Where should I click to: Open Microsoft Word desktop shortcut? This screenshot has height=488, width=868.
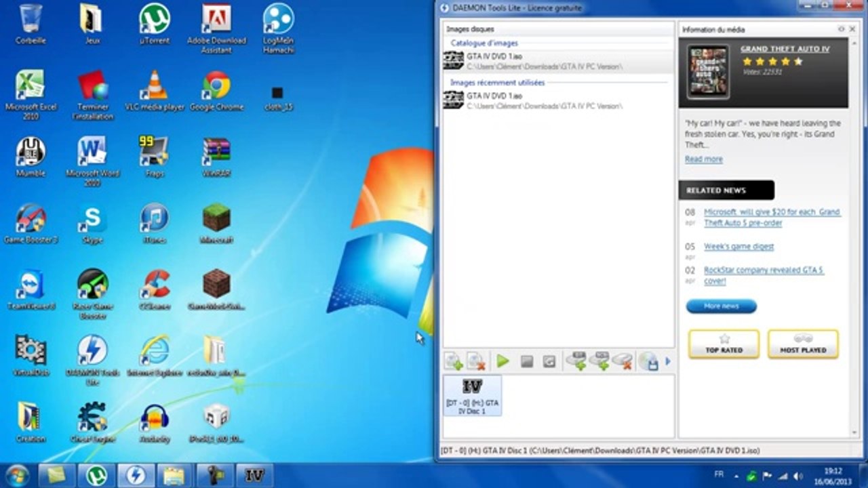92,161
